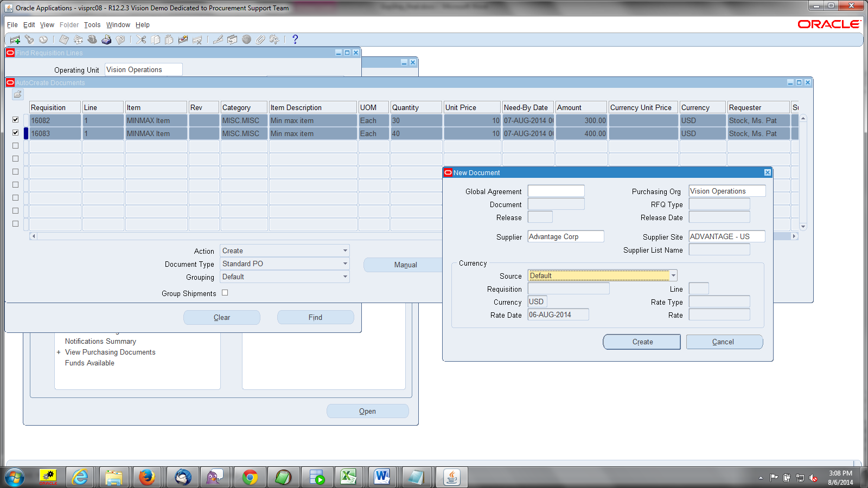Enable the Group Shipments checkbox
The height and width of the screenshot is (488, 868).
tap(225, 293)
